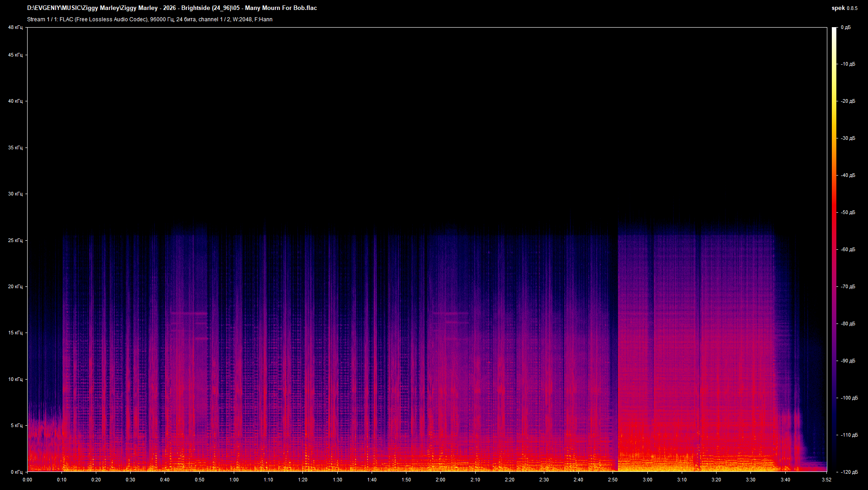Click the '-40 дБ' level label
This screenshot has width=868, height=490.
point(848,176)
